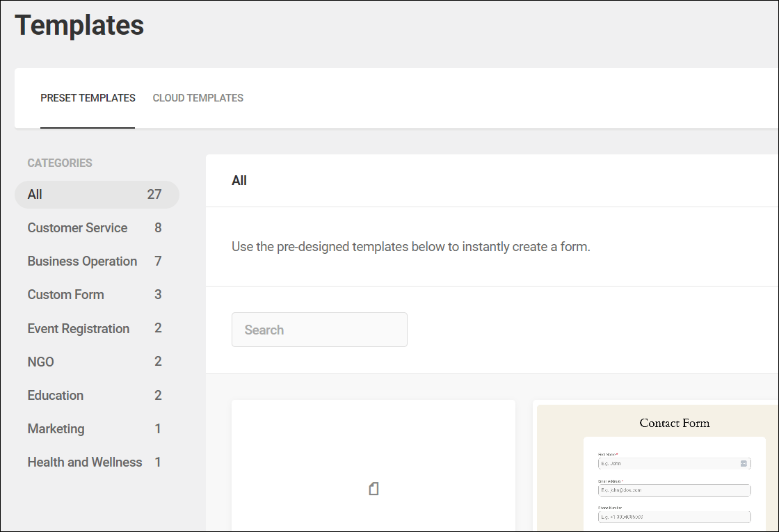
Task: Open the Customer Service category
Action: pos(77,227)
